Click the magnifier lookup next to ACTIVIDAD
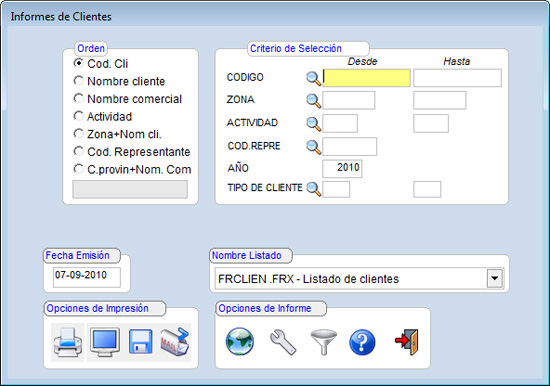Screen dimensions: 550x386 [x=313, y=124]
